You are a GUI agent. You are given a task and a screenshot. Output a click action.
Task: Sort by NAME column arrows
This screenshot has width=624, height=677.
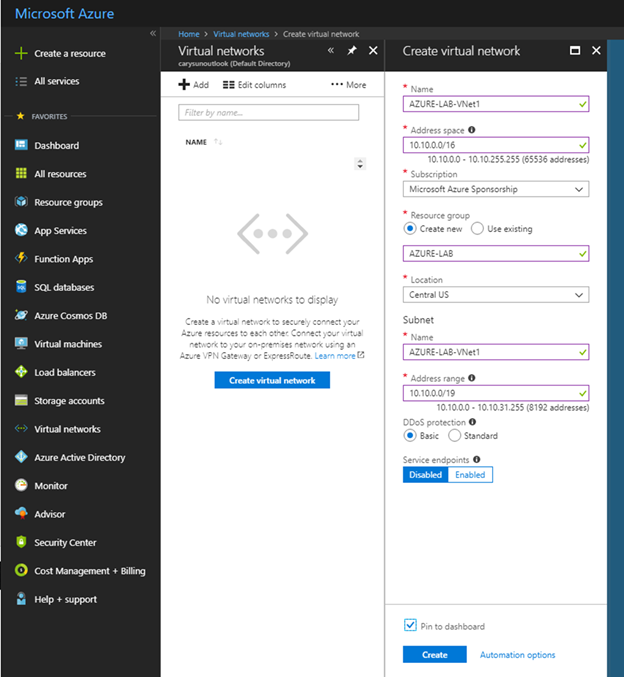(218, 142)
